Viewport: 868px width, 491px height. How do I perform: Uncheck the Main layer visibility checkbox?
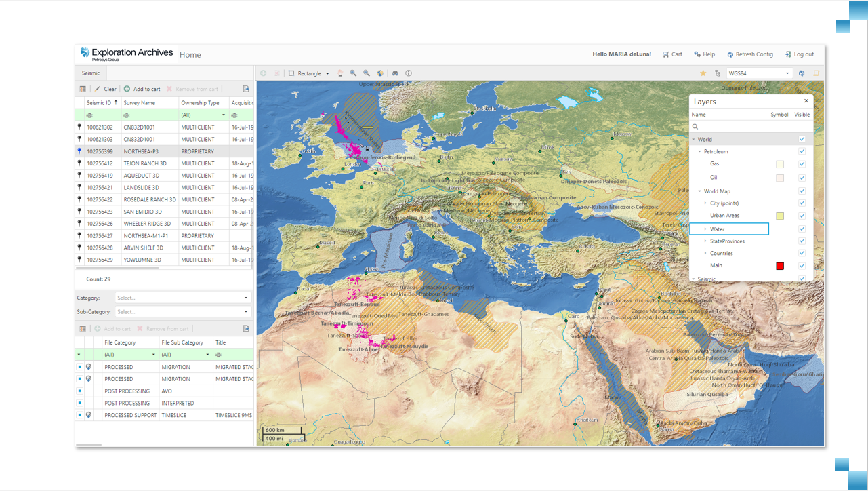pos(802,266)
